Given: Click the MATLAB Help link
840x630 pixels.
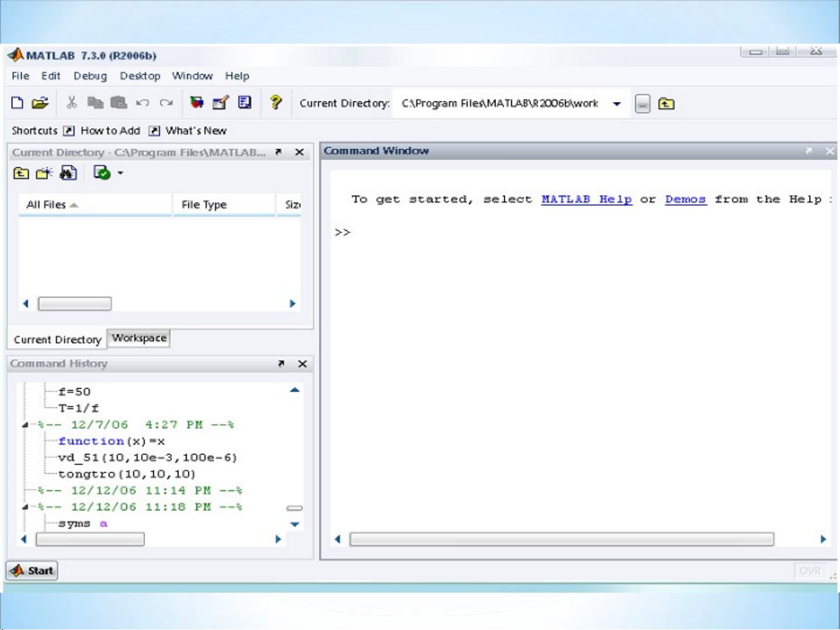Looking at the screenshot, I should pyautogui.click(x=586, y=199).
